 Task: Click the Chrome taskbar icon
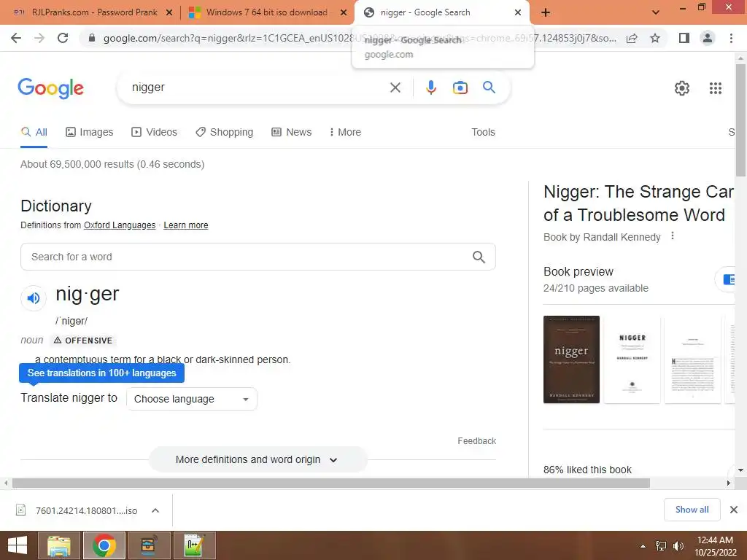tap(104, 545)
